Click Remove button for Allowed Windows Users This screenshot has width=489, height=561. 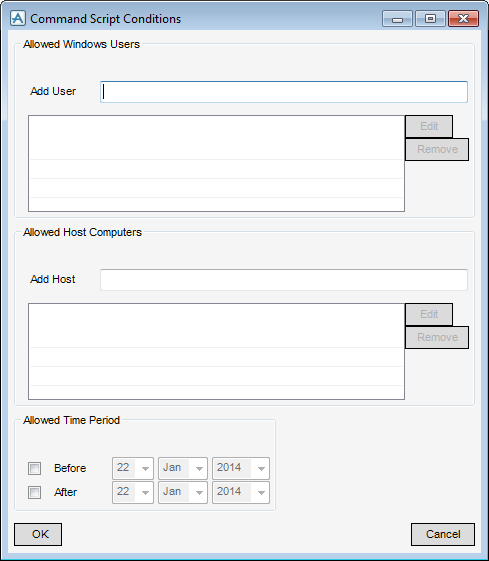point(437,150)
